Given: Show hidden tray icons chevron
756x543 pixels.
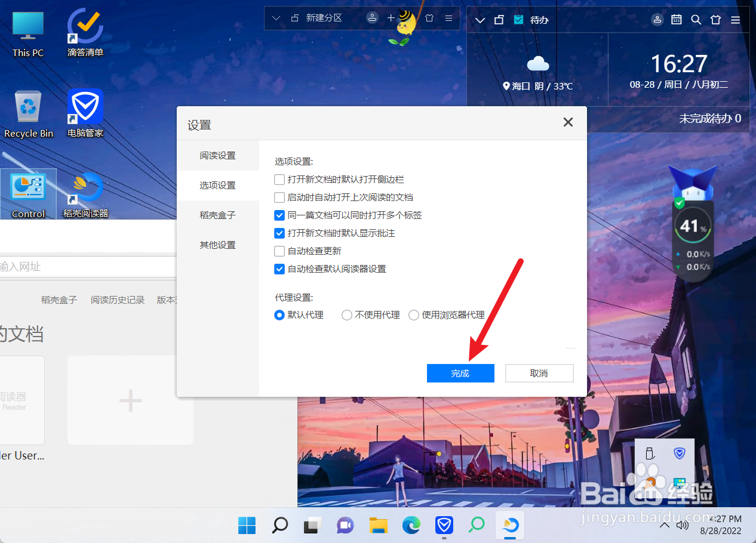Looking at the screenshot, I should coord(665,525).
